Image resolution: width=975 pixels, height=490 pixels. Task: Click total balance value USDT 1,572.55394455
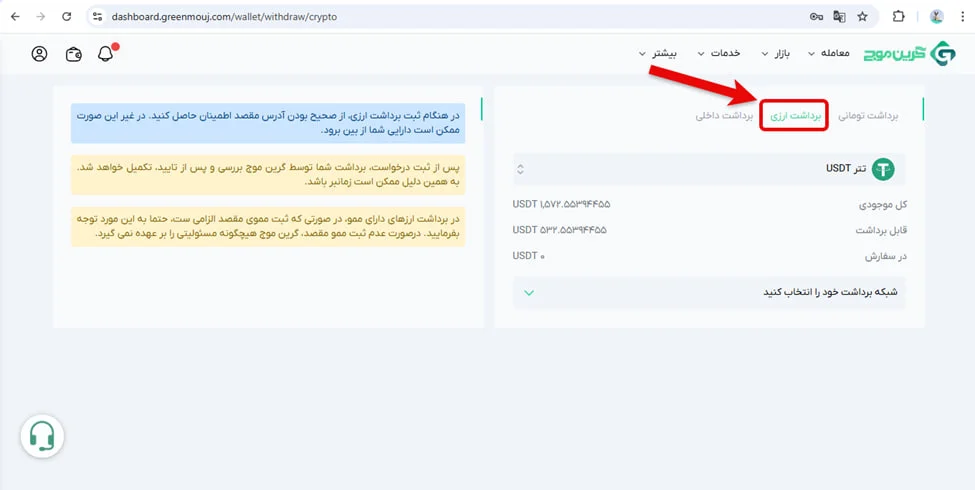(561, 204)
